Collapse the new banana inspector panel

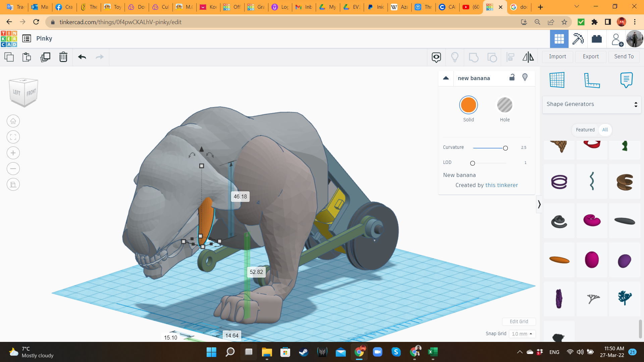[446, 78]
